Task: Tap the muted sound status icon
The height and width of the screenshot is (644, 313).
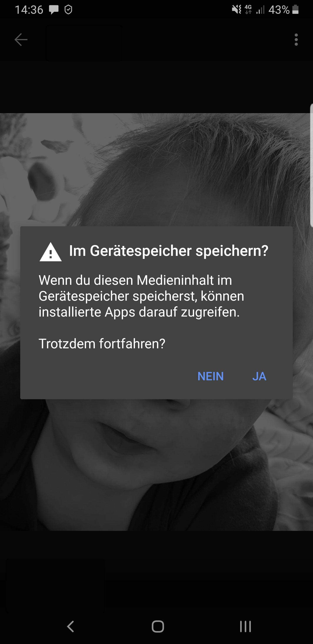Action: 236,10
